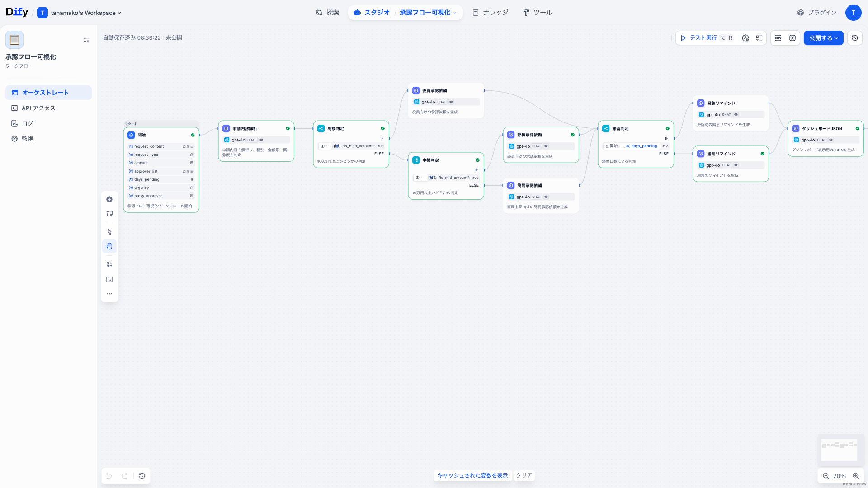Select the add note tool
868x488 pixels.
(109, 213)
